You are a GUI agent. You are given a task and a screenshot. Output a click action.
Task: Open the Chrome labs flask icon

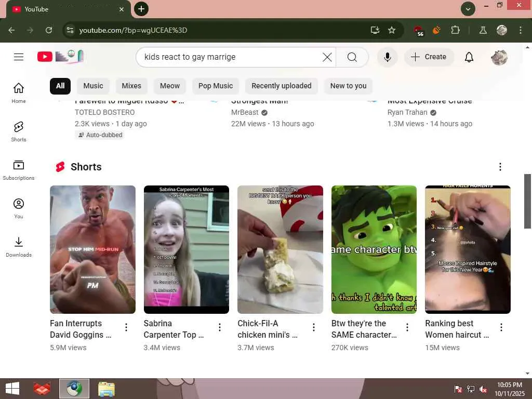(483, 30)
